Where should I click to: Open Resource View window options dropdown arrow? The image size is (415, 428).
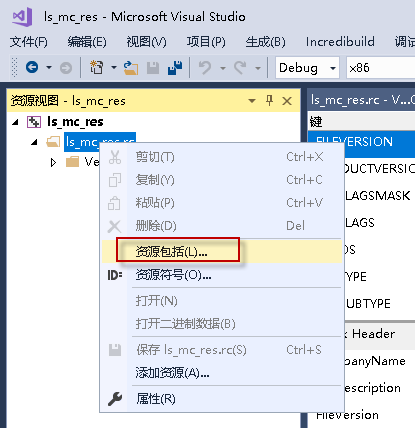pos(252,100)
